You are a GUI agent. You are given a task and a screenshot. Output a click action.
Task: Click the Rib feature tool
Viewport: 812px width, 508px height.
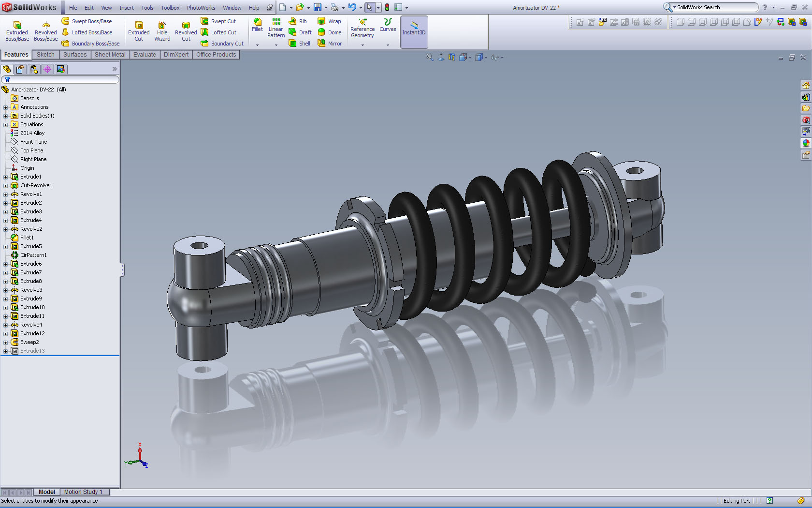298,21
